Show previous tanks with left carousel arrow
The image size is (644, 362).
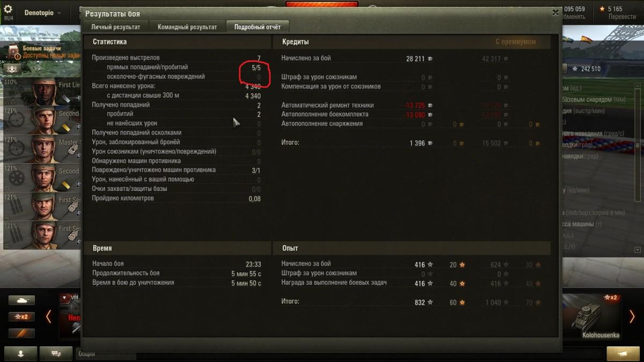[x=48, y=317]
